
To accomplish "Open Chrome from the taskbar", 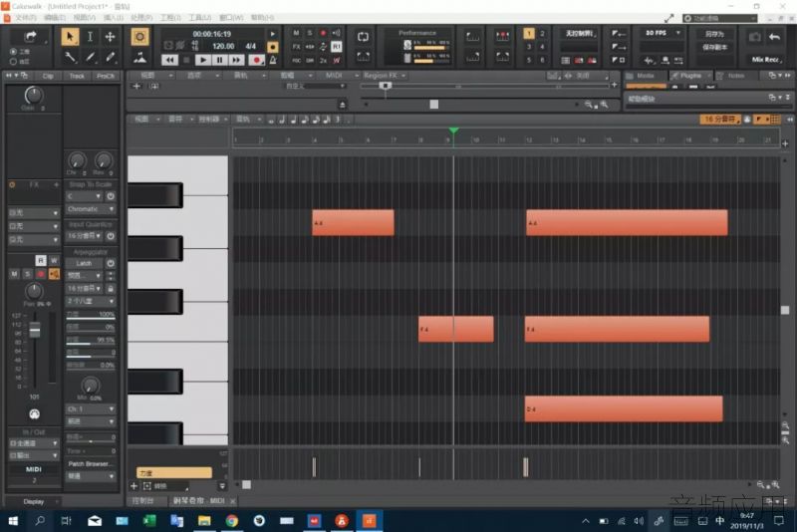I will (x=232, y=520).
